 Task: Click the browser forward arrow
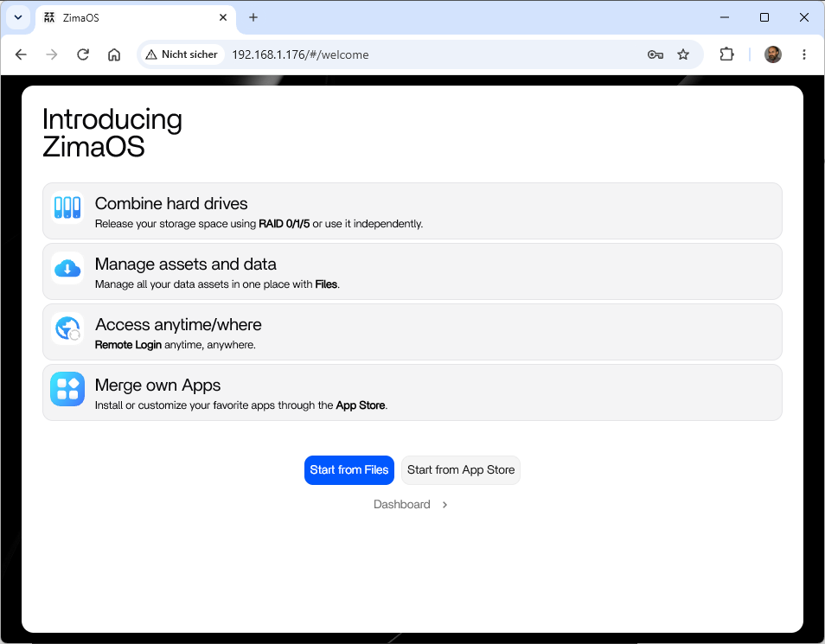[x=52, y=54]
